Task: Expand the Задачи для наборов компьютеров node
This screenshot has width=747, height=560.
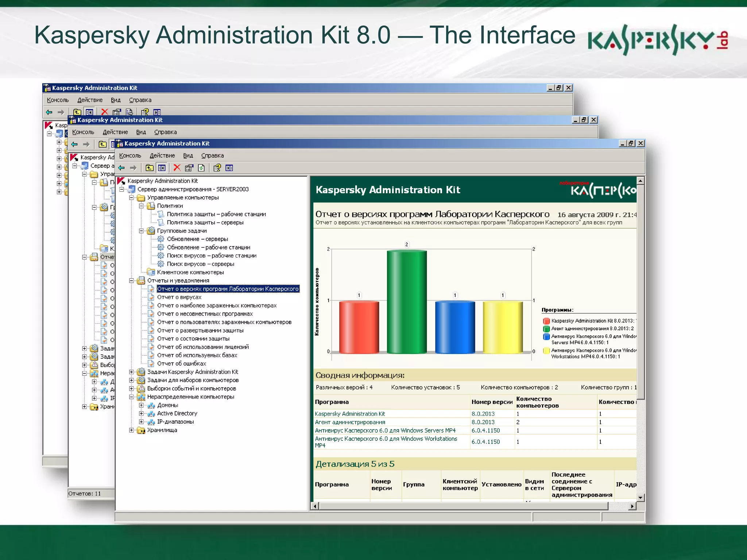Action: [132, 380]
